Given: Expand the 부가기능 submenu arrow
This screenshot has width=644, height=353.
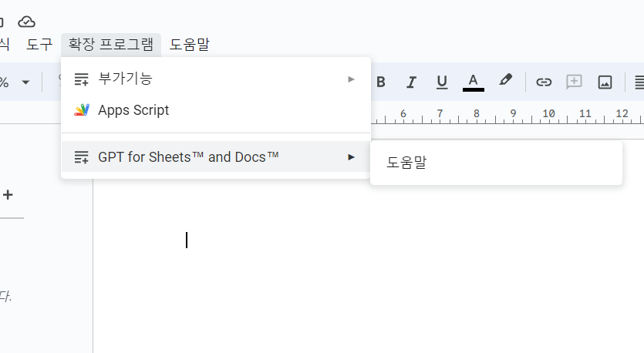Looking at the screenshot, I should tap(351, 79).
